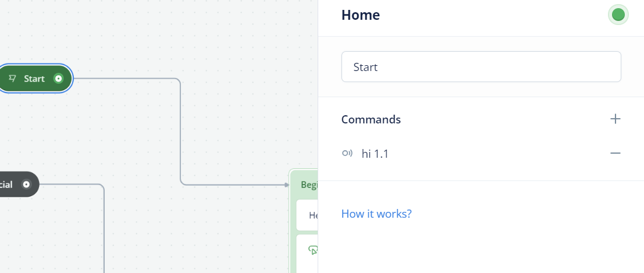Click the green cursor icon in Begin block
This screenshot has height=273, width=644.
coord(313,250)
